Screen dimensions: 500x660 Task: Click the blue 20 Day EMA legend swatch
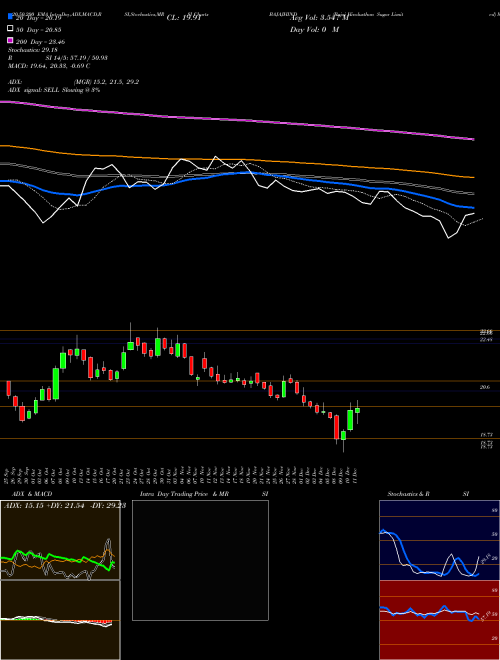coord(10,16)
